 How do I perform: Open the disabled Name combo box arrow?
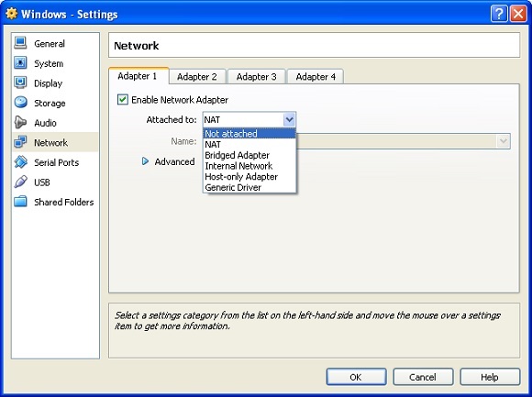(504, 140)
